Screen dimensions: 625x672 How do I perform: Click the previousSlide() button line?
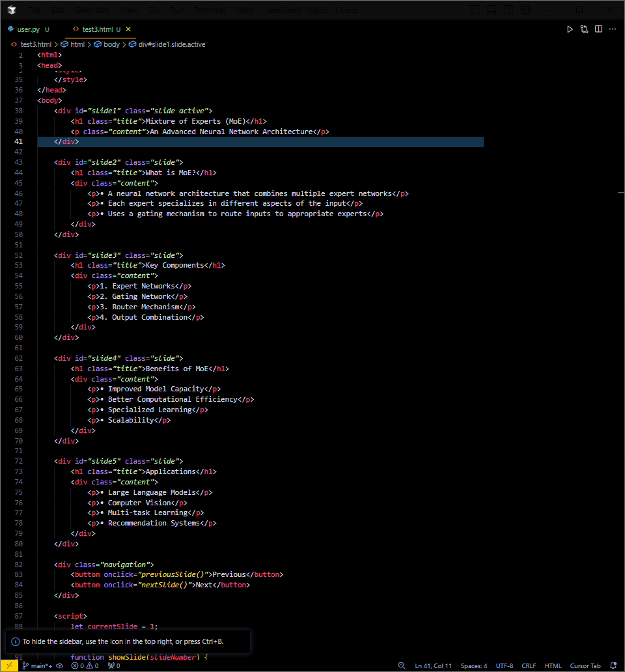pos(177,574)
